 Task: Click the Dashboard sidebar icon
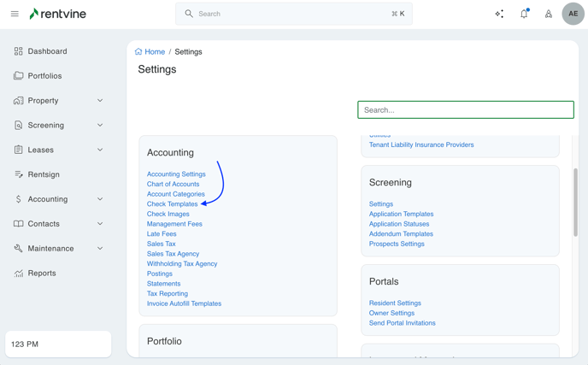click(18, 51)
